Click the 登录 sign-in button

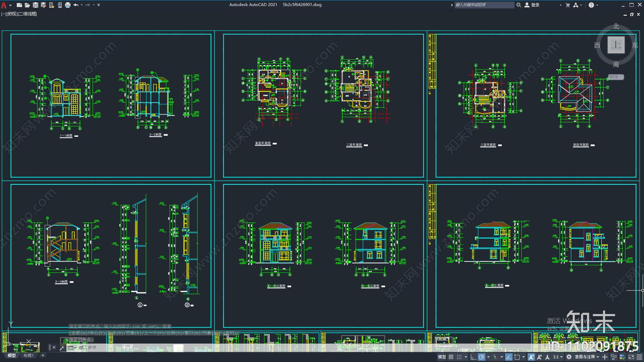[x=532, y=5]
